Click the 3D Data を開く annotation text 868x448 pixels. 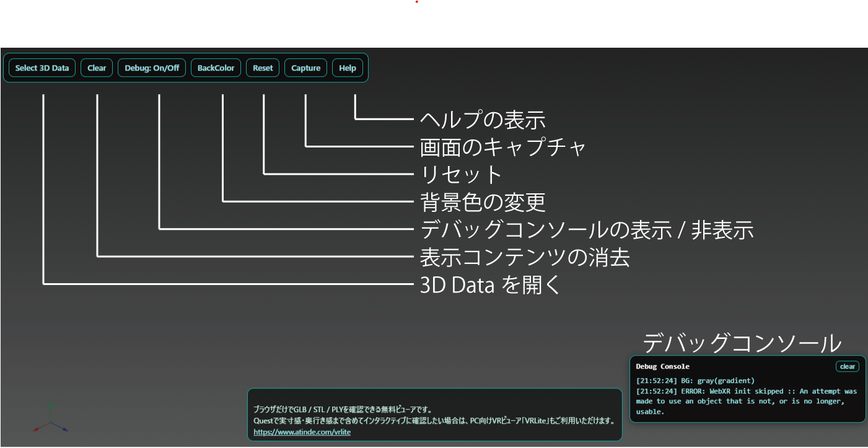tap(490, 284)
